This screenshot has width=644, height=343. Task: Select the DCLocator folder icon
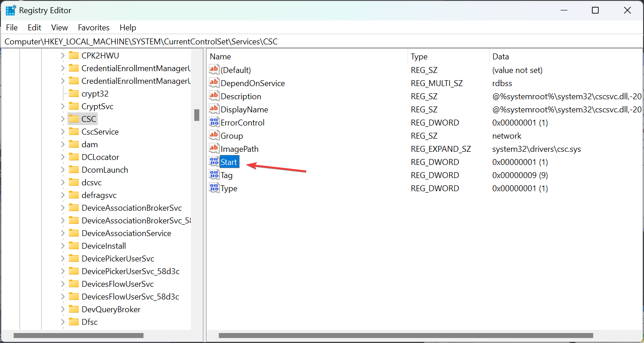(x=74, y=157)
